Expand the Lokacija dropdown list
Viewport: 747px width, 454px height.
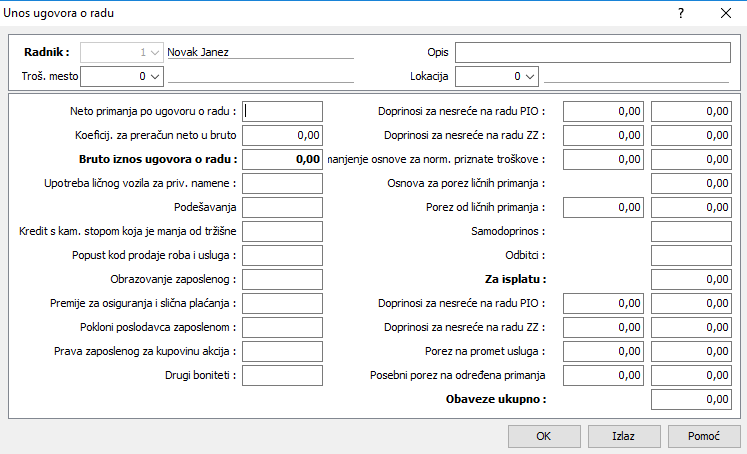[529, 75]
